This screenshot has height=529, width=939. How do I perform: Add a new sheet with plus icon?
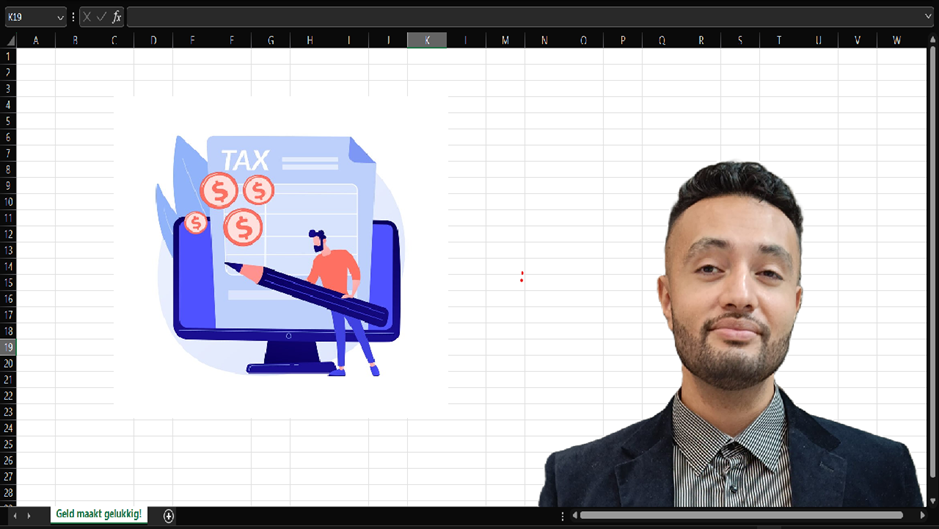[x=168, y=515]
